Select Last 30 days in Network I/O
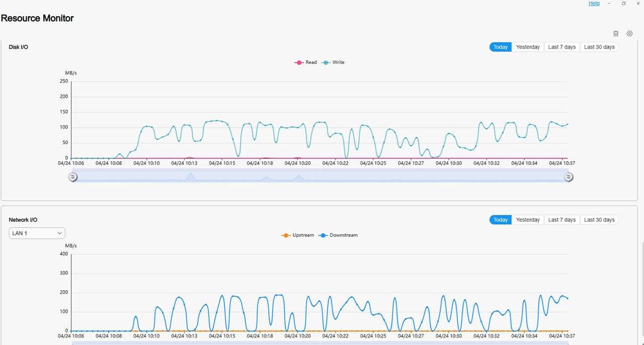This screenshot has width=644, height=345. point(599,220)
